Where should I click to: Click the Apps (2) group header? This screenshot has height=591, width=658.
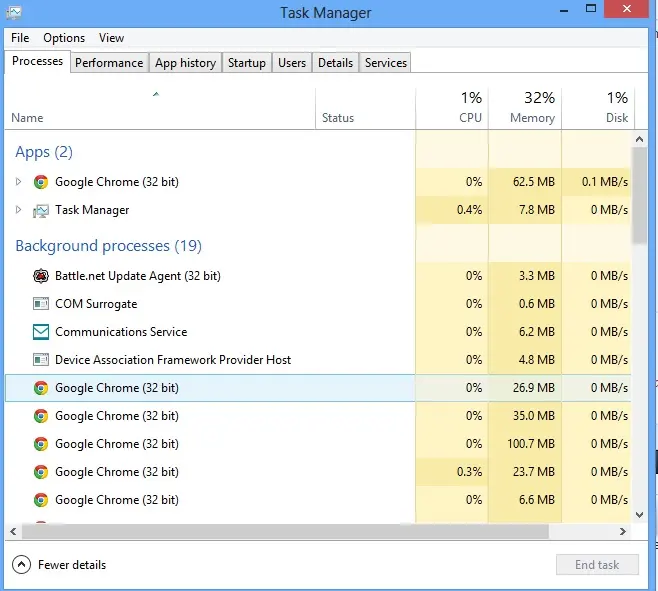pos(44,152)
